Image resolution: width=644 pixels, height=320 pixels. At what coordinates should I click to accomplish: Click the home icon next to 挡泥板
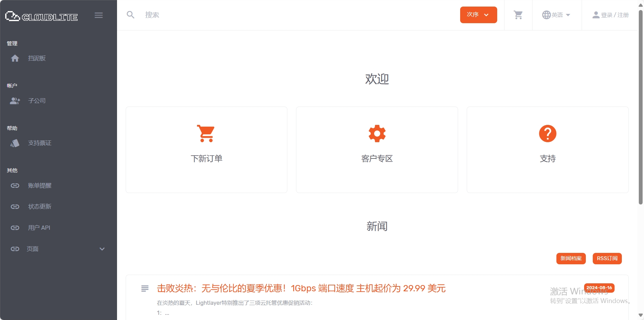15,58
